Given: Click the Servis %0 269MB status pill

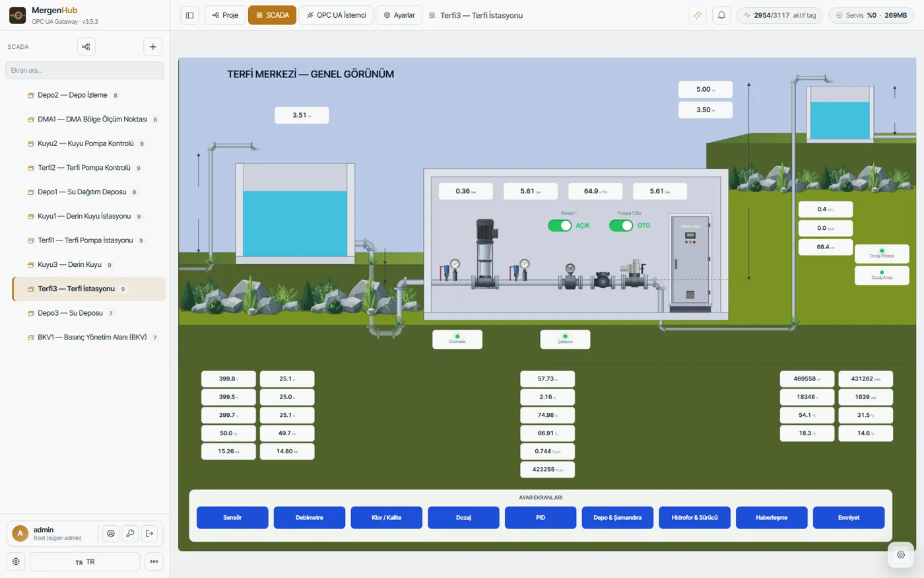Looking at the screenshot, I should [871, 15].
